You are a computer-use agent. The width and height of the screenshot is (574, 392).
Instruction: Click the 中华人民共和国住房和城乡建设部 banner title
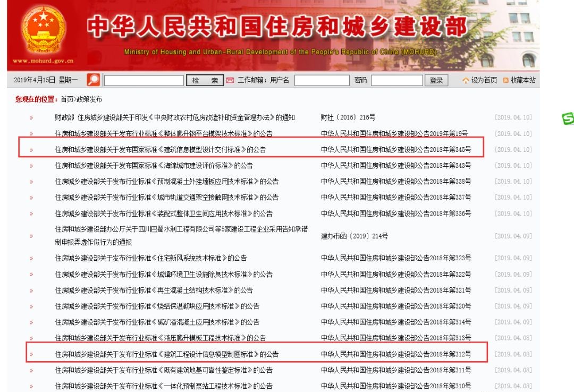277,27
